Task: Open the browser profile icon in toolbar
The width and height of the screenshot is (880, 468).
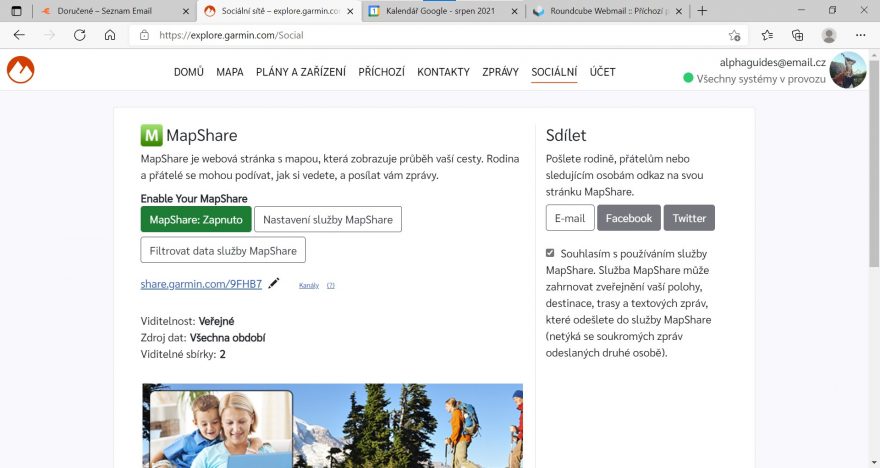Action: pyautogui.click(x=828, y=35)
